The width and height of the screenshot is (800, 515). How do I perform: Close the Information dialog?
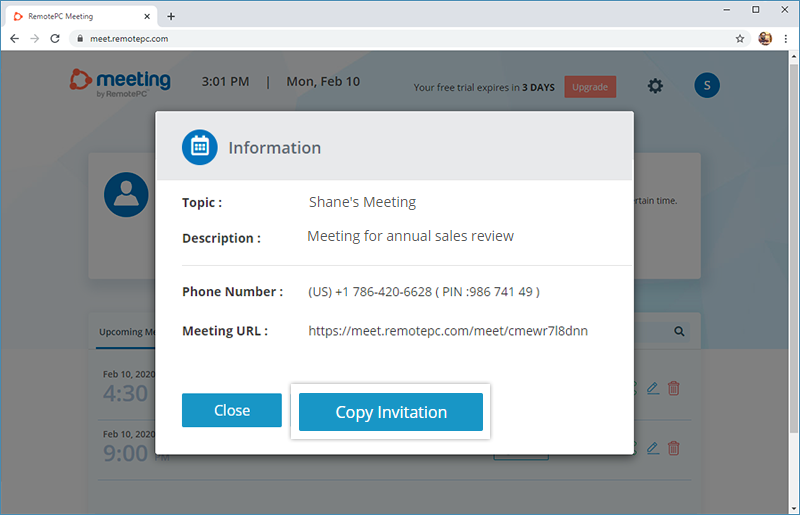click(232, 410)
